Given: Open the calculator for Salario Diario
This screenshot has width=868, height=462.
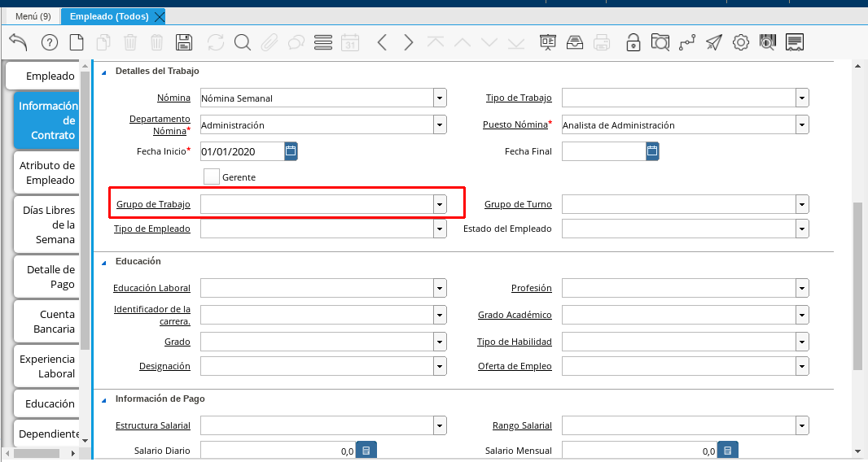Looking at the screenshot, I should click(366, 451).
